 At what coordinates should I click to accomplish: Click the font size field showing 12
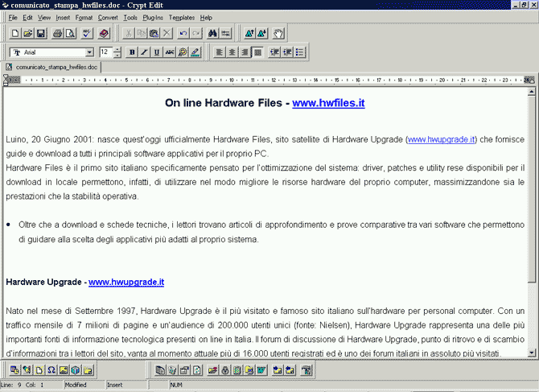(x=105, y=52)
